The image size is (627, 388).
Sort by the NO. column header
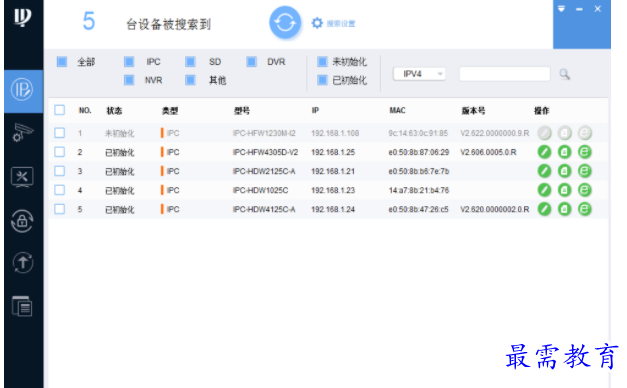(x=85, y=110)
